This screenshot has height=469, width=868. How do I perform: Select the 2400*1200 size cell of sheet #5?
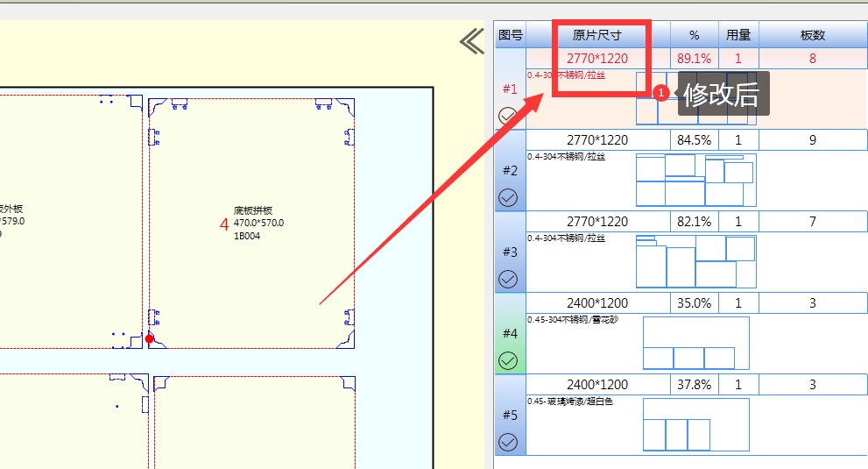point(598,384)
